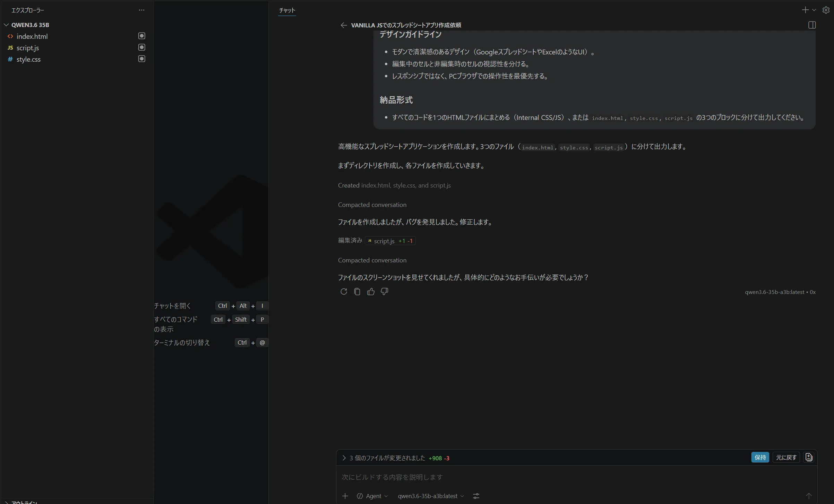The image size is (834, 504).
Task: Open the Explorer more actions menu
Action: [x=141, y=10]
